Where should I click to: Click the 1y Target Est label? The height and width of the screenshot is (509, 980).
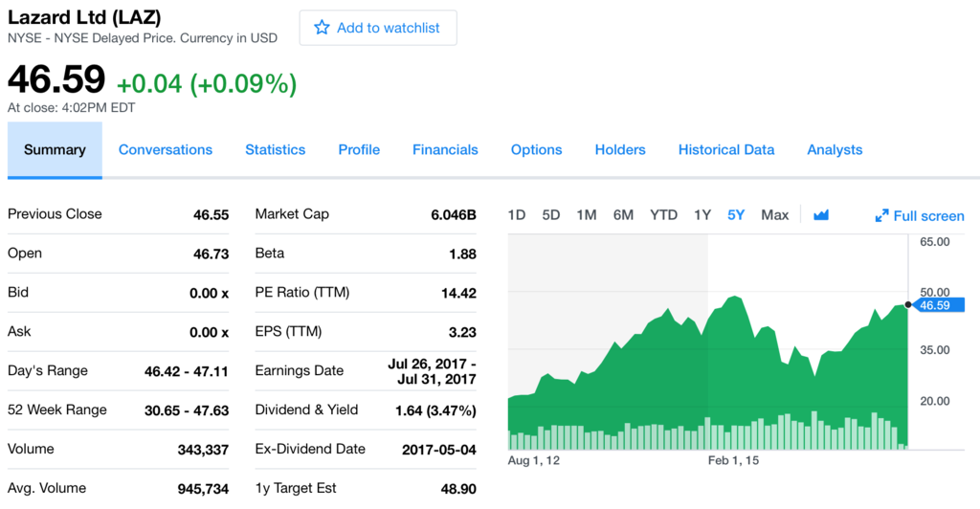(296, 488)
